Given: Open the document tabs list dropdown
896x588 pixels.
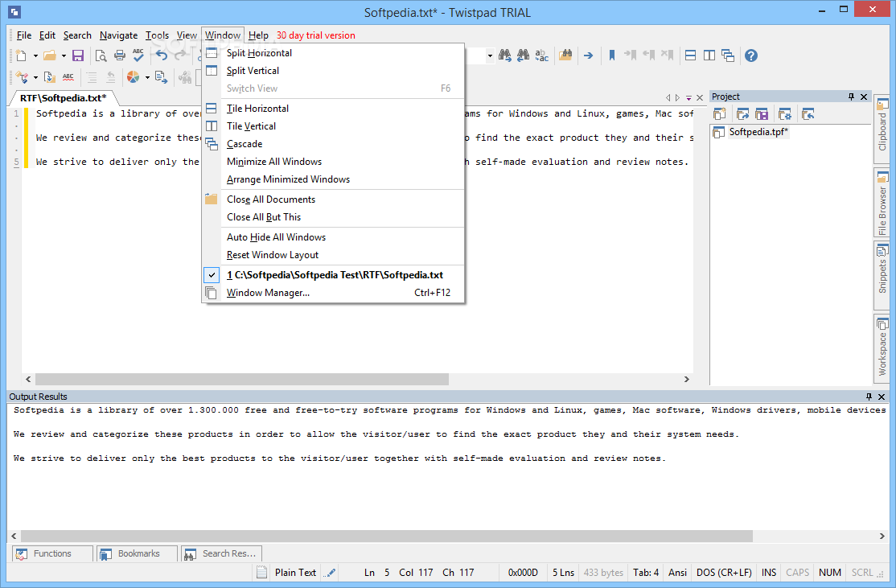Looking at the screenshot, I should click(689, 98).
